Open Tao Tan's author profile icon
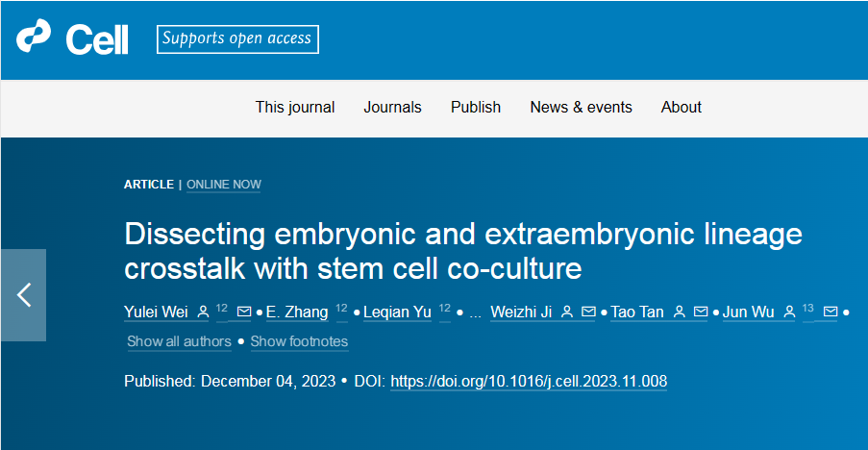 tap(680, 312)
